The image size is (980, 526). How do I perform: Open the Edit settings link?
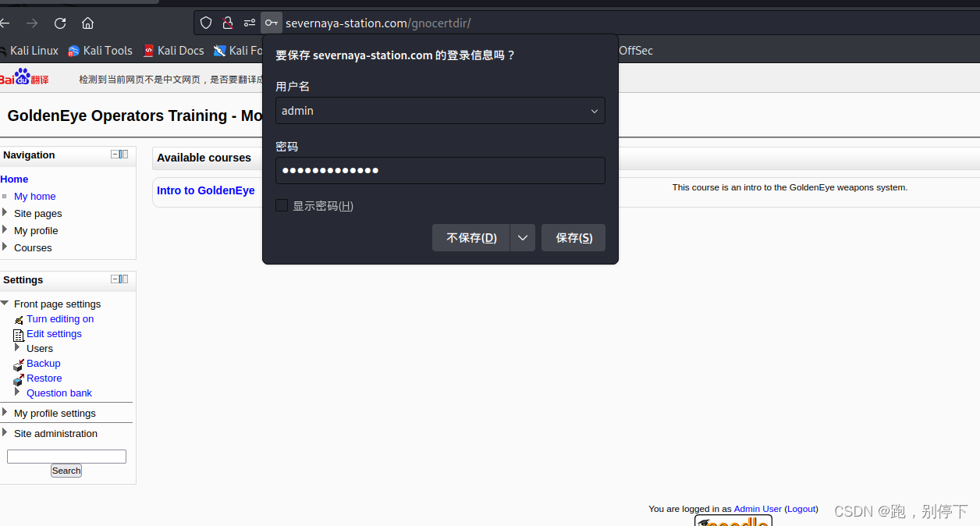tap(54, 334)
